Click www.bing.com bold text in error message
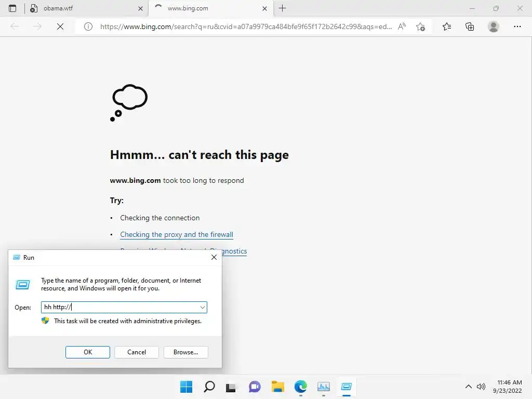 point(136,180)
